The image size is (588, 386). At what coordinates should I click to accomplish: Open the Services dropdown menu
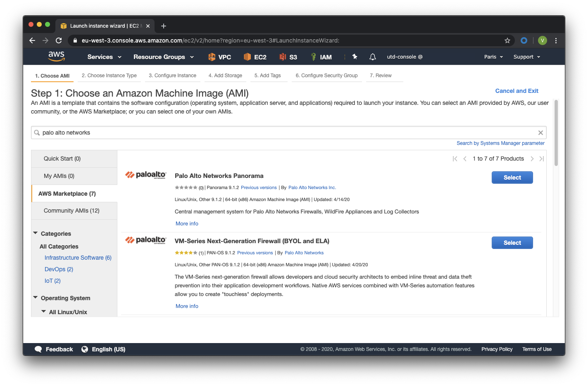(x=105, y=57)
